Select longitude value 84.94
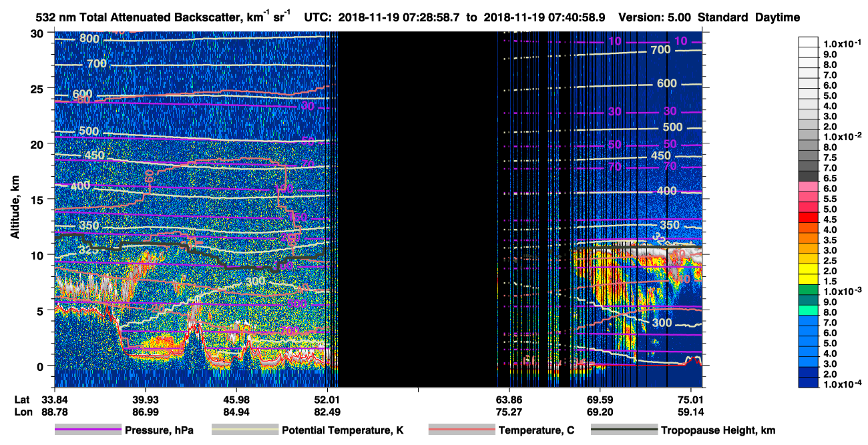The width and height of the screenshot is (868, 445). tap(236, 412)
